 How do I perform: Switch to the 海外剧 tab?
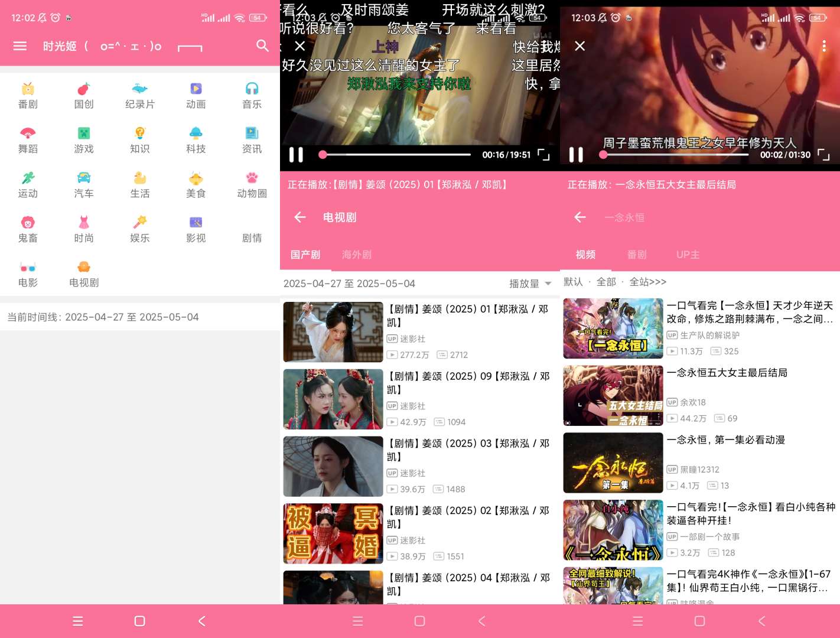coord(357,255)
